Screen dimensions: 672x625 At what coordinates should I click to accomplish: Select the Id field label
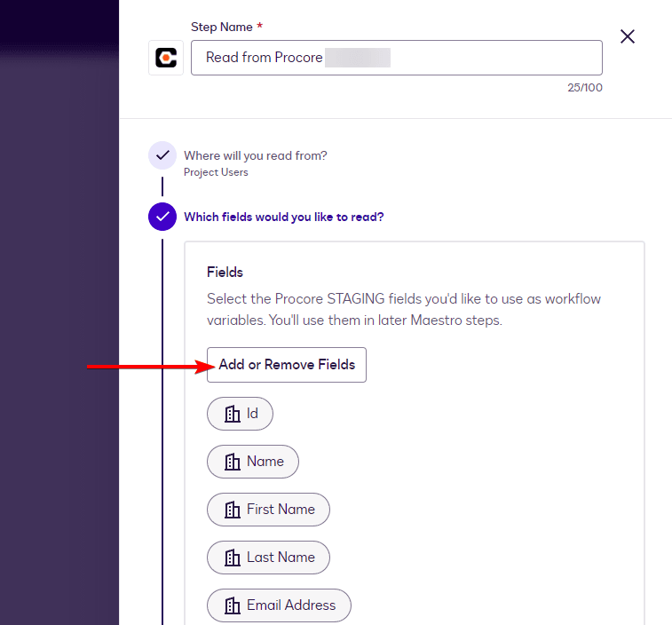pyautogui.click(x=252, y=414)
